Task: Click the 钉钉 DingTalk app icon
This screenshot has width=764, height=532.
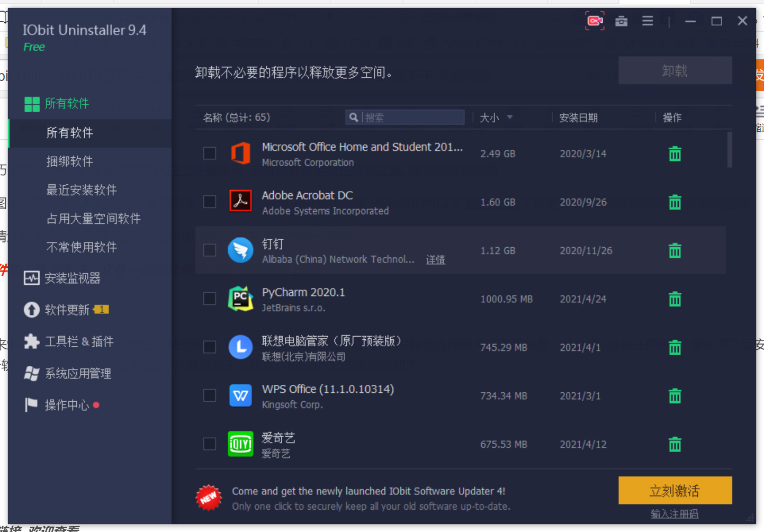Action: pos(240,250)
